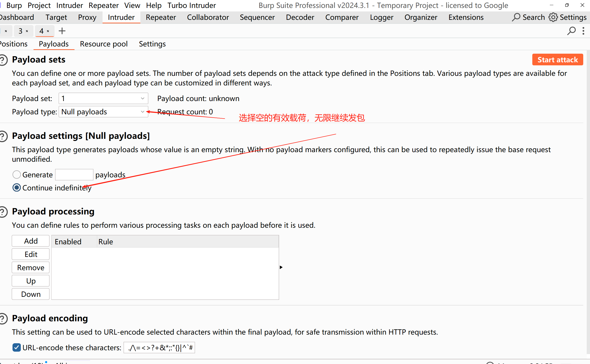
Task: Uncheck URL-encode these characters checkbox
Action: click(16, 347)
